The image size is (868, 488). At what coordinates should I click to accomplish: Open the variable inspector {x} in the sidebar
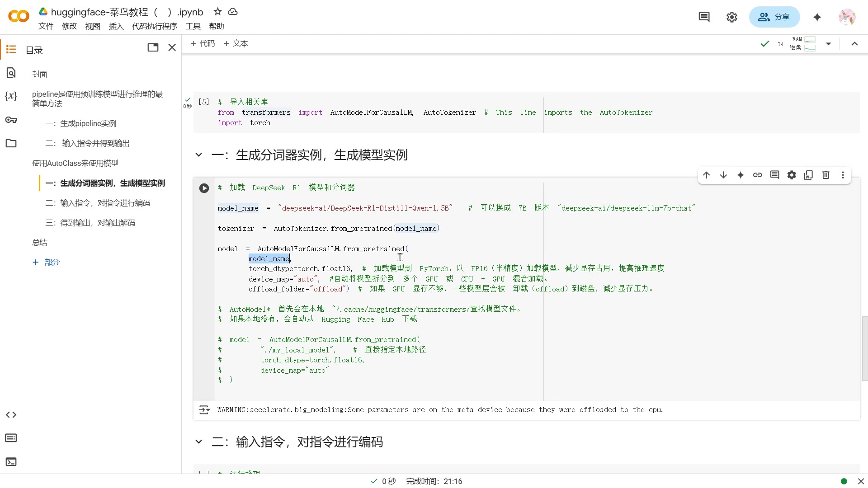coord(11,96)
